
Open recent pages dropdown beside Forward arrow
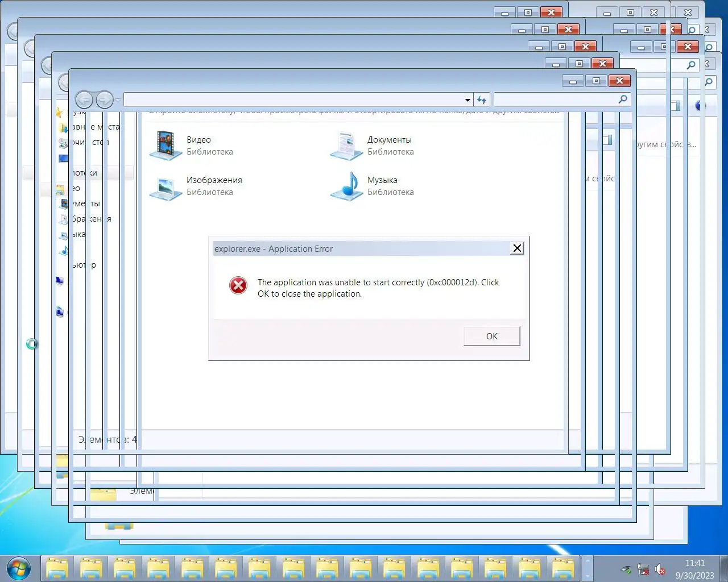[x=118, y=100]
